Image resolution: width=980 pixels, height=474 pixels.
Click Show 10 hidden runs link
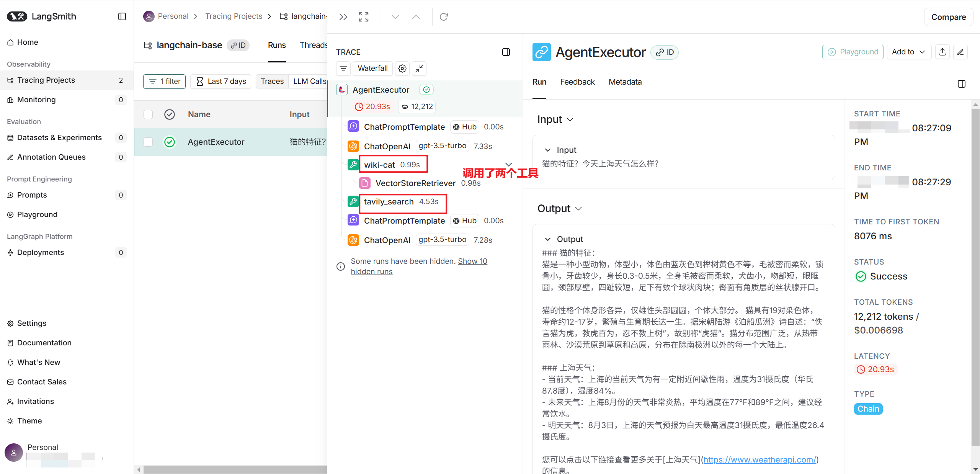point(472,261)
